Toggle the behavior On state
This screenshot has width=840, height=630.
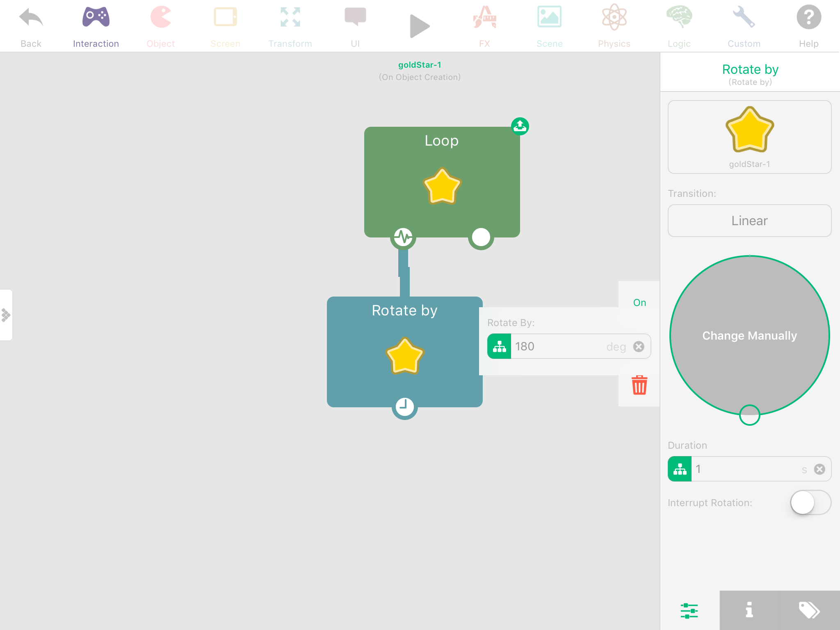[x=639, y=303]
